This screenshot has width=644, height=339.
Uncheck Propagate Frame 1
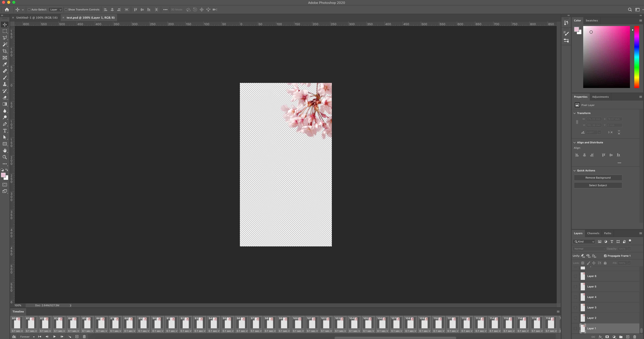coord(605,256)
